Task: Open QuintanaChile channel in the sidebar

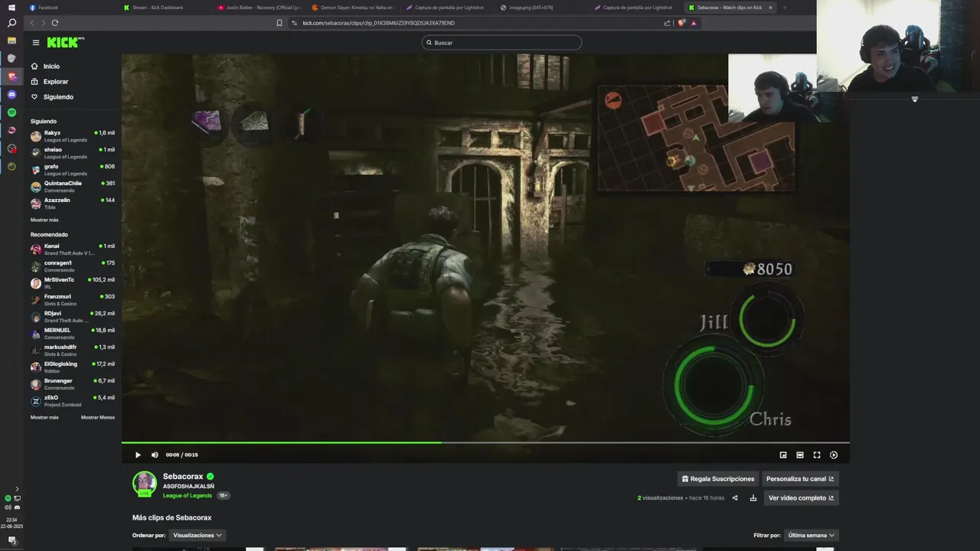Action: click(73, 187)
